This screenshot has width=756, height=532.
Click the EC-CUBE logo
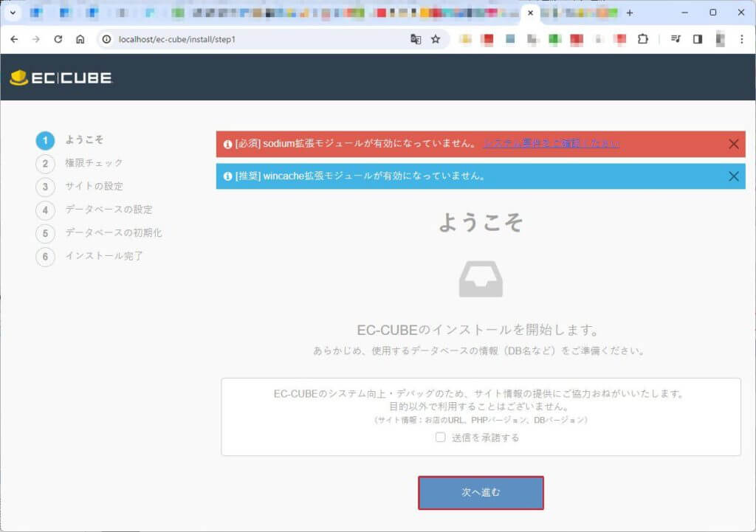coord(61,77)
